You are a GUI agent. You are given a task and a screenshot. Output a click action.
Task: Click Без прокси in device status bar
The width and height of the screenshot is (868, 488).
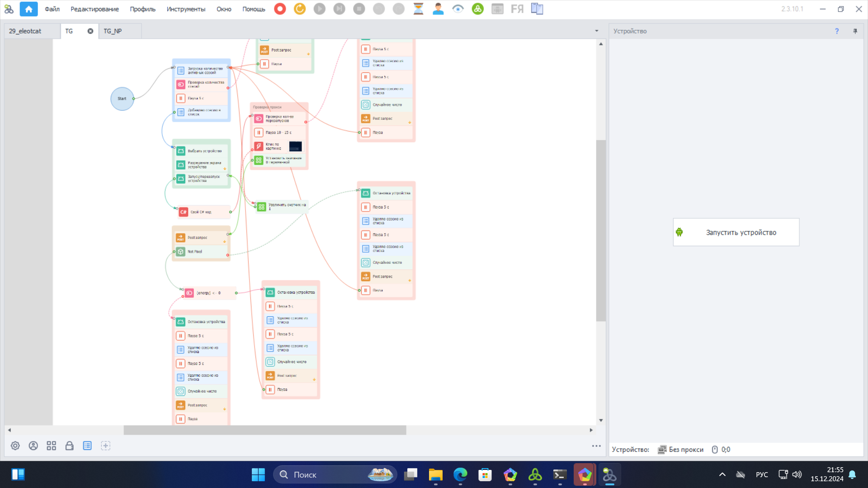coord(681,450)
